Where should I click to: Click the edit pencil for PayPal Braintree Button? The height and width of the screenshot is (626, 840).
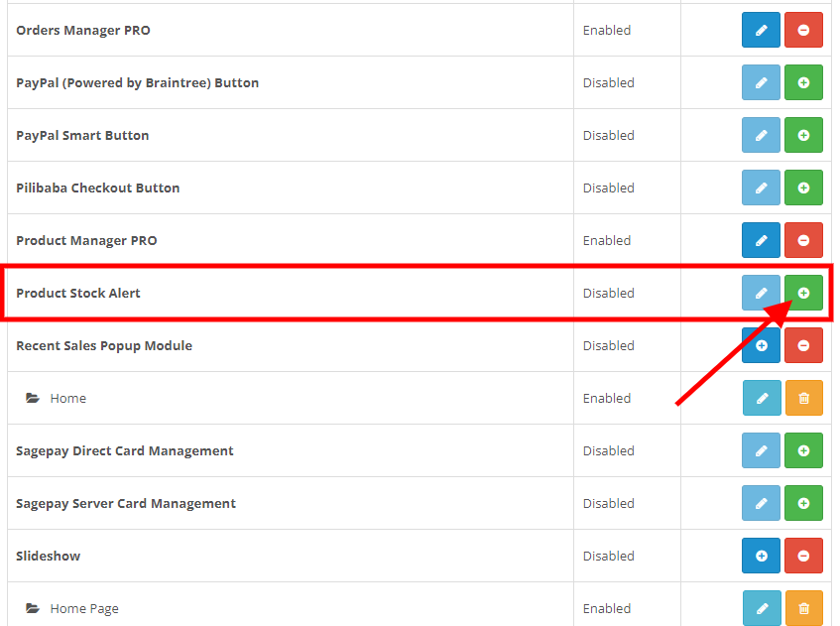(x=761, y=82)
